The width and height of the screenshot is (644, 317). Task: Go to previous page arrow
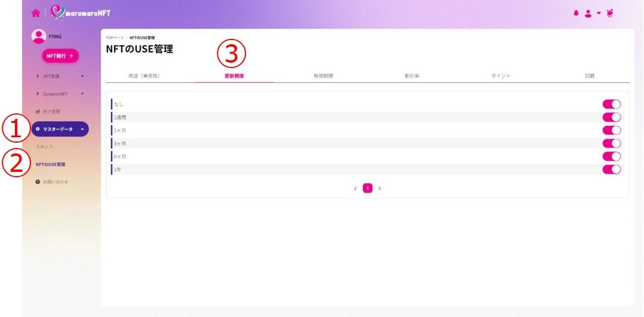pyautogui.click(x=355, y=189)
